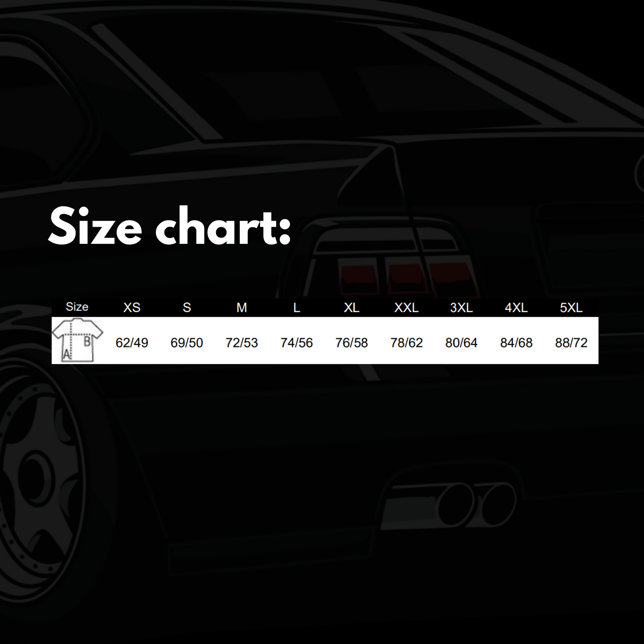Image resolution: width=644 pixels, height=644 pixels.
Task: Click the t-shirt measurement diagram icon
Action: 78,340
